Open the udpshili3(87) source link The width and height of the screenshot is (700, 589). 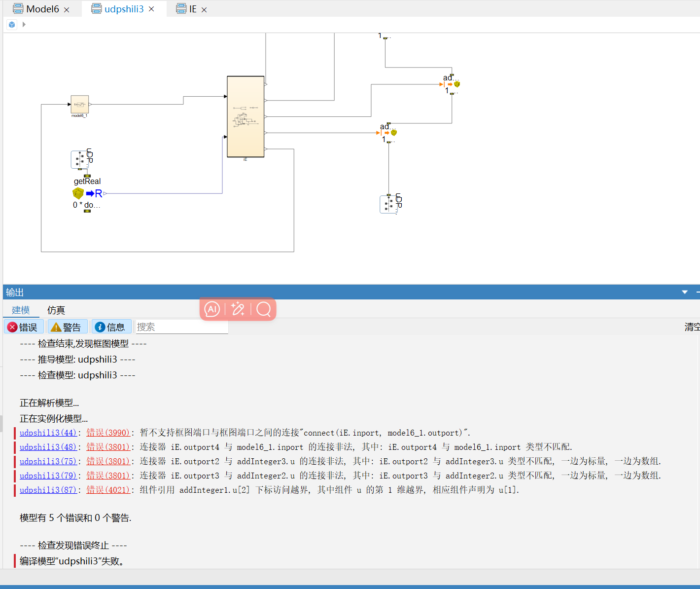pos(48,490)
